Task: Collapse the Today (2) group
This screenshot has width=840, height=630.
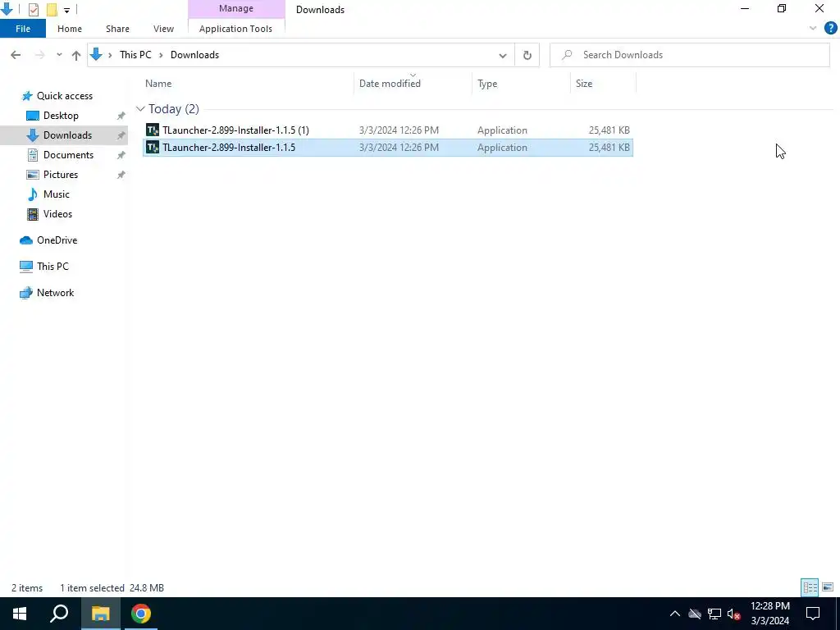Action: pos(140,109)
